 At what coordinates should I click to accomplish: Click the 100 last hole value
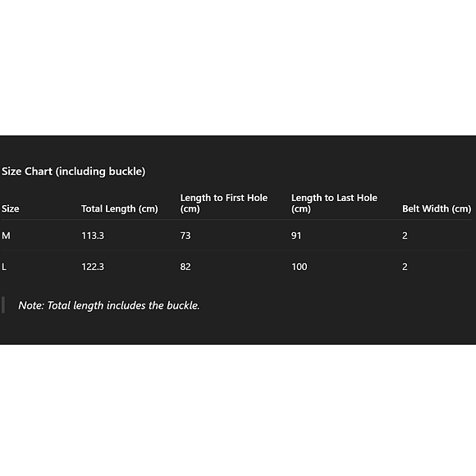pyautogui.click(x=300, y=267)
